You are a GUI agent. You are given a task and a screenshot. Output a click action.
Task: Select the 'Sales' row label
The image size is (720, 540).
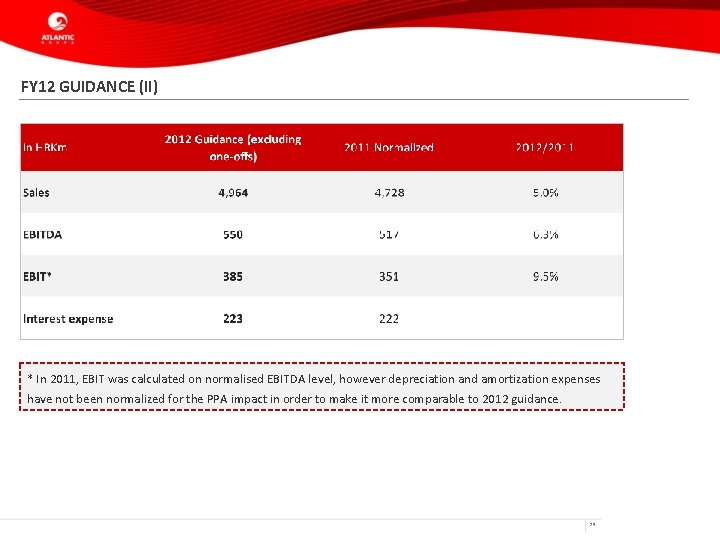click(36, 192)
